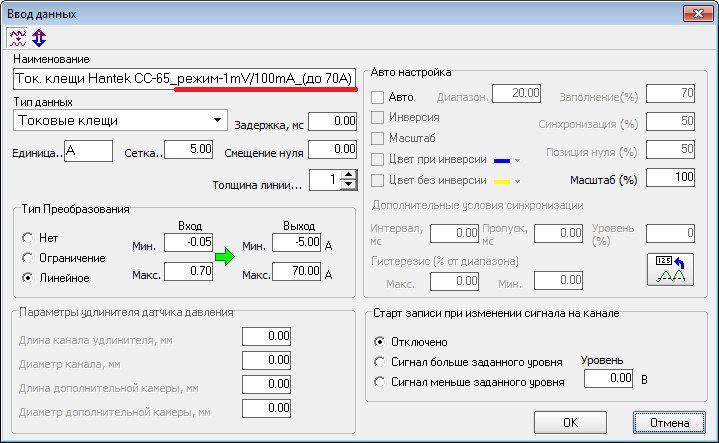719x443 pixels.
Task: Click Длина дополнительной камеры field
Action: 266,384
